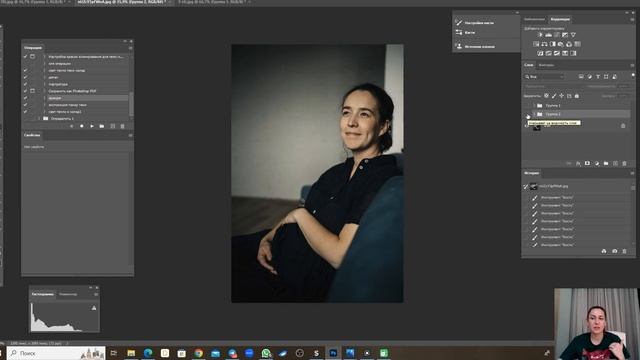
Task: Filter layers by adjustment layers icon
Action: pyautogui.click(x=590, y=77)
